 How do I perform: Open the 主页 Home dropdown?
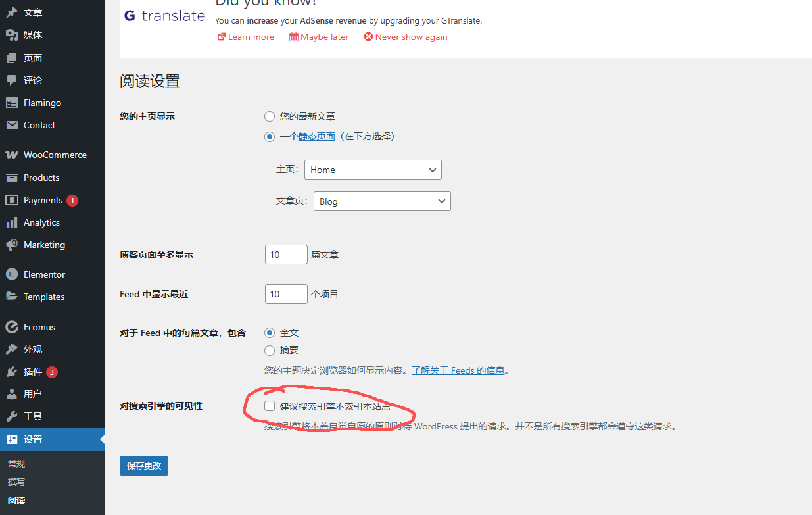pyautogui.click(x=373, y=169)
